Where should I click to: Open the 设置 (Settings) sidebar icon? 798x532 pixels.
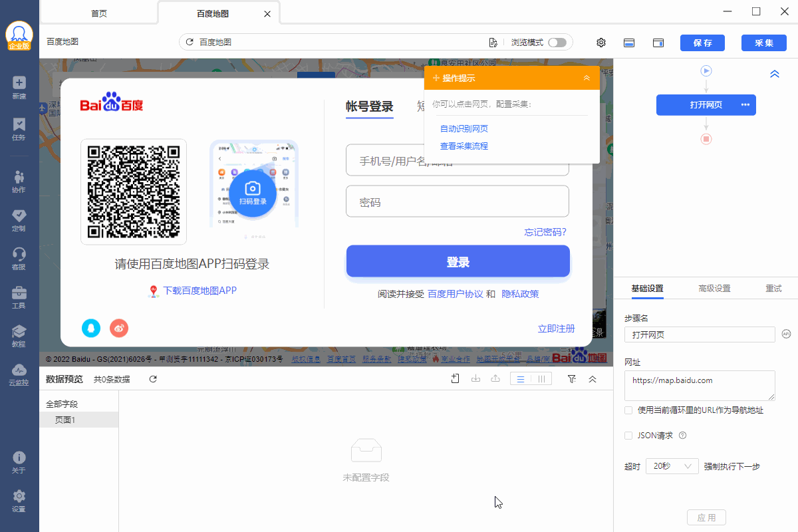[19, 501]
